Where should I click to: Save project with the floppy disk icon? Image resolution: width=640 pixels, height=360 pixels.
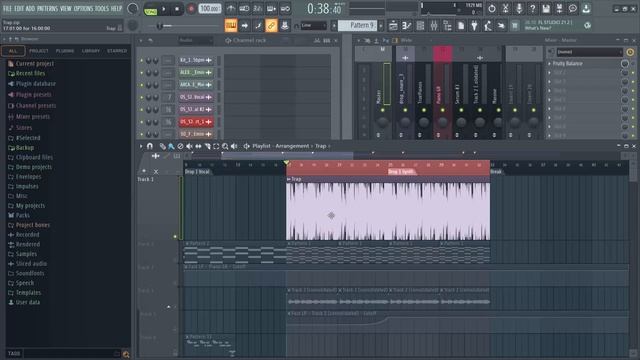(x=546, y=9)
